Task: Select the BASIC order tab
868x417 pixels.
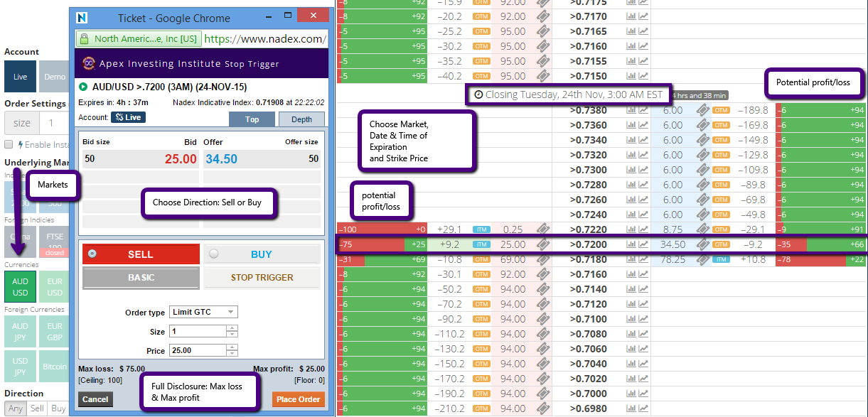Action: (x=141, y=278)
